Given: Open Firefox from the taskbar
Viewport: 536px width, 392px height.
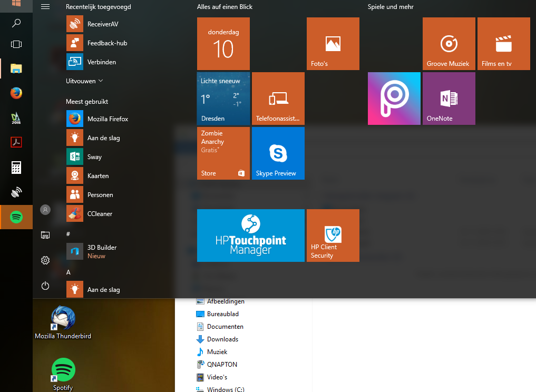Looking at the screenshot, I should (16, 93).
